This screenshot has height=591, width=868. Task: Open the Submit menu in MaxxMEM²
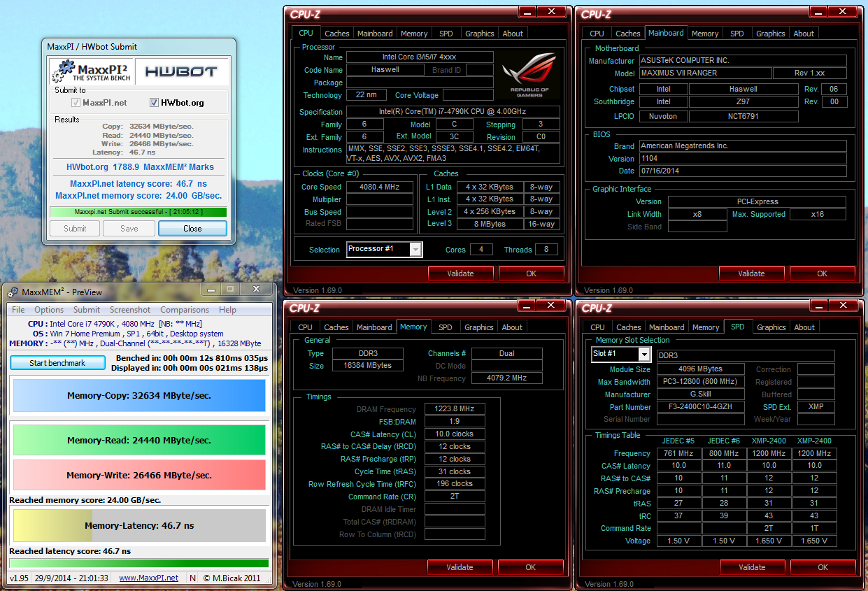click(87, 310)
